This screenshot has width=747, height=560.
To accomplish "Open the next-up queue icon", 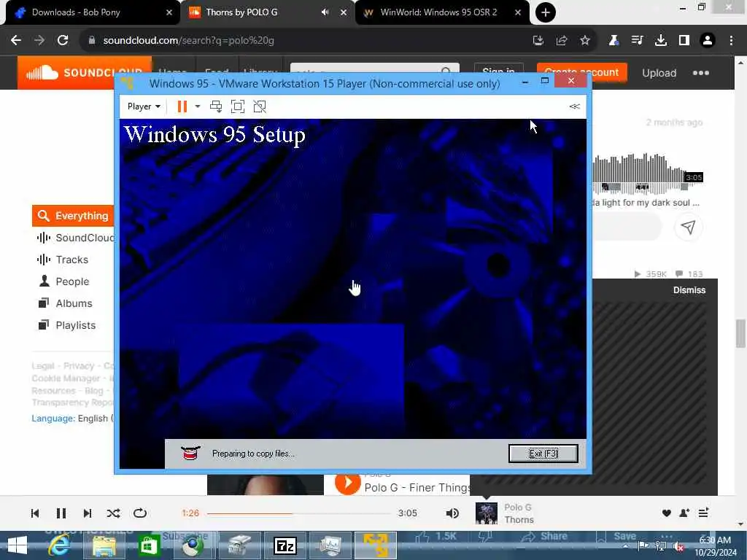I will (704, 513).
